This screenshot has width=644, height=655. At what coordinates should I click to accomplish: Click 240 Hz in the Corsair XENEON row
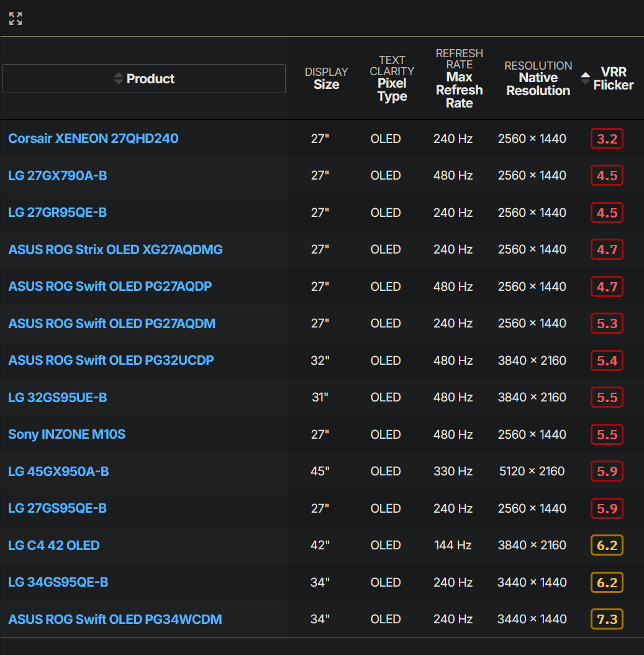(453, 139)
